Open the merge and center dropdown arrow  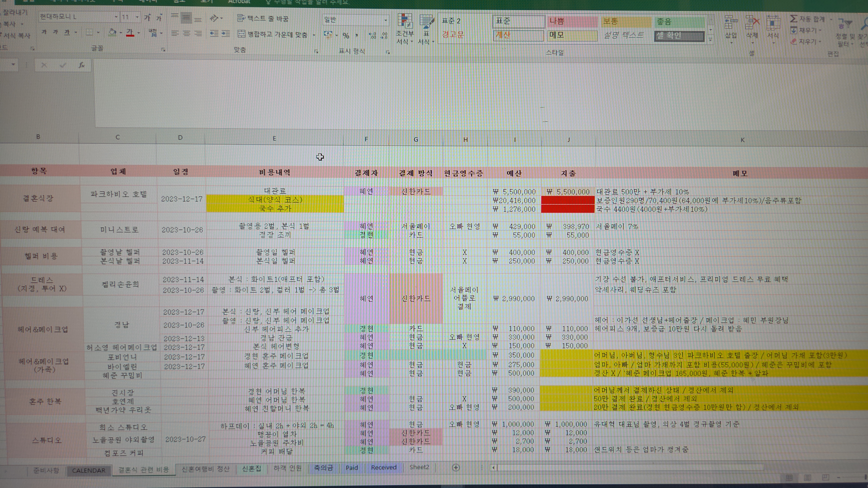[x=314, y=35]
